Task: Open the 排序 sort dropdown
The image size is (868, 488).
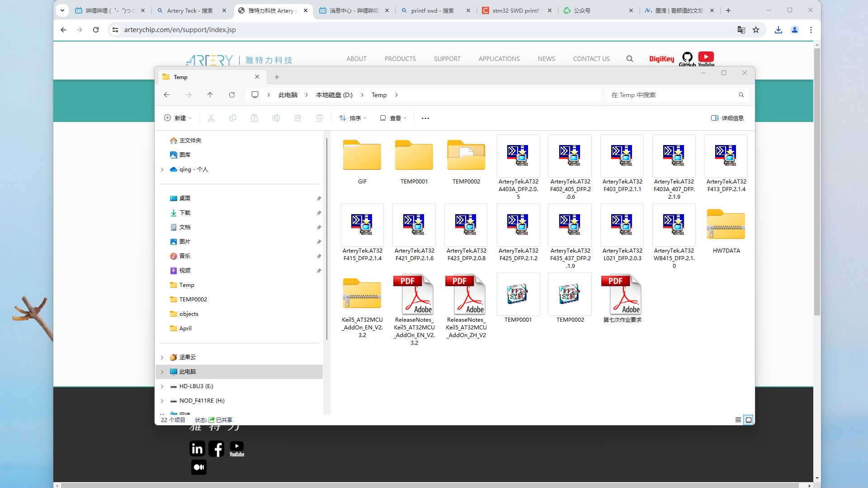Action: pyautogui.click(x=353, y=118)
